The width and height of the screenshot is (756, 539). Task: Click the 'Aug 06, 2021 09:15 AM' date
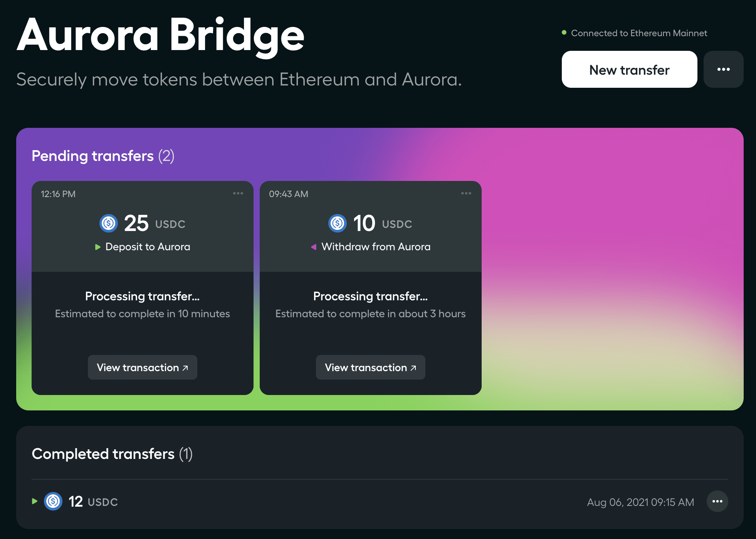pos(640,502)
